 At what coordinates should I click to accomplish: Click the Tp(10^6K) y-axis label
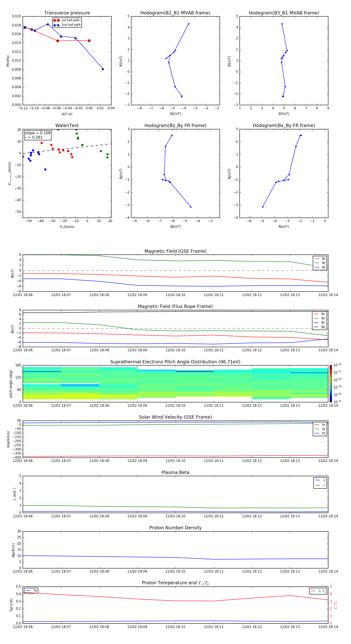pos(11,605)
